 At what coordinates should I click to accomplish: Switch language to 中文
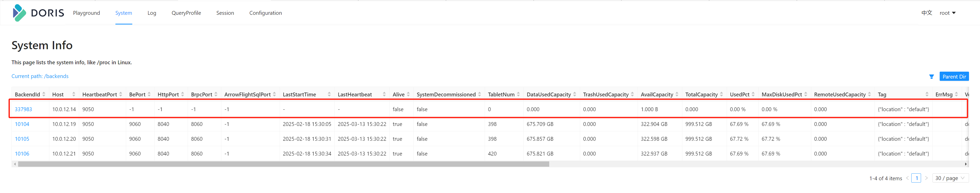tap(926, 13)
